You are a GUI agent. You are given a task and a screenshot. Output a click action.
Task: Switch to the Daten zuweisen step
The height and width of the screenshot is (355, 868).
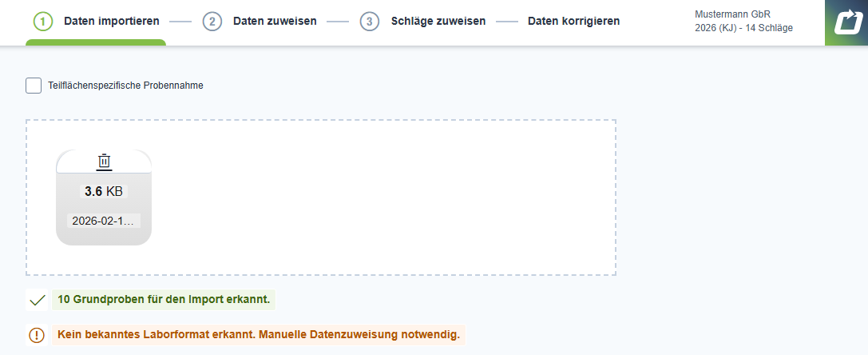(x=275, y=21)
